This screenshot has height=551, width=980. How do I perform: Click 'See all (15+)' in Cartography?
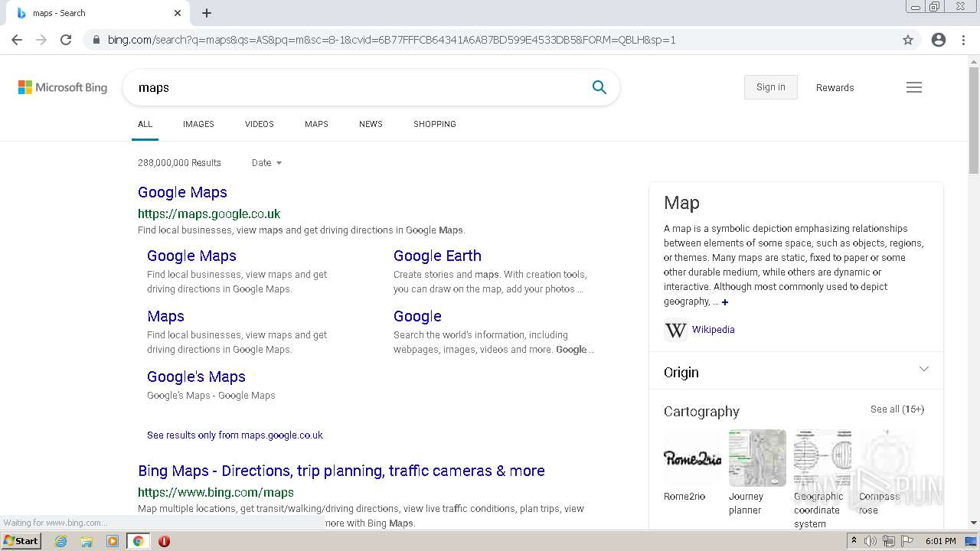pos(897,409)
